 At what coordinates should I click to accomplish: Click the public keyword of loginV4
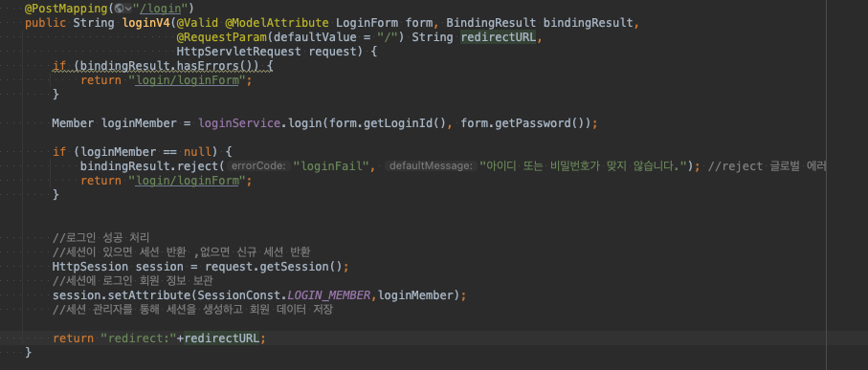[46, 23]
